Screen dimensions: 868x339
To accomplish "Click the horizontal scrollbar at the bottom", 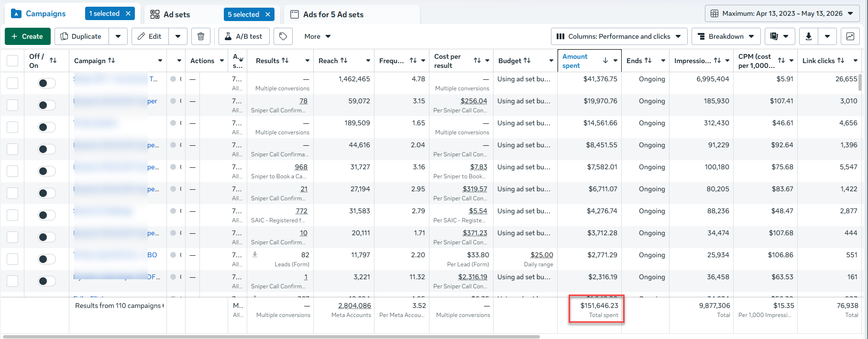I will coord(271,337).
